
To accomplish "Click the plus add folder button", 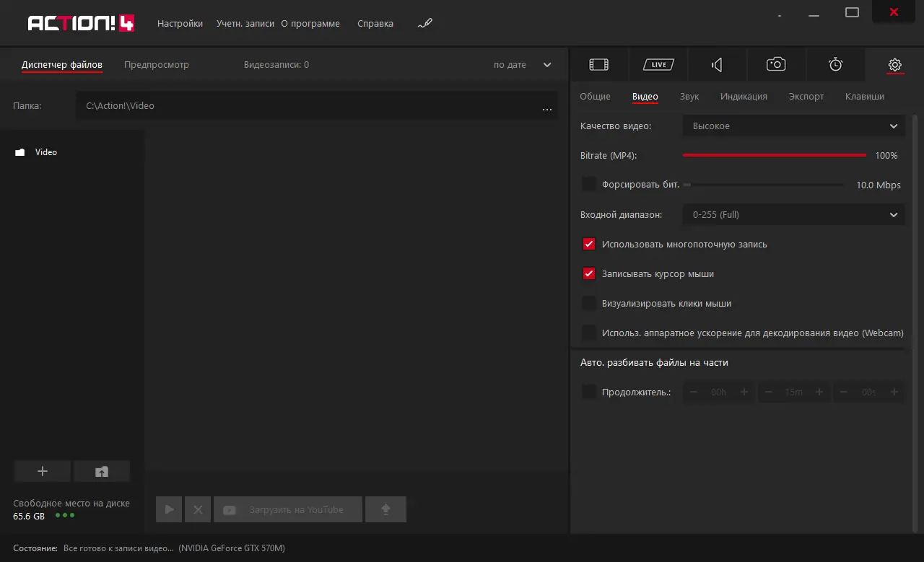I will 43,471.
